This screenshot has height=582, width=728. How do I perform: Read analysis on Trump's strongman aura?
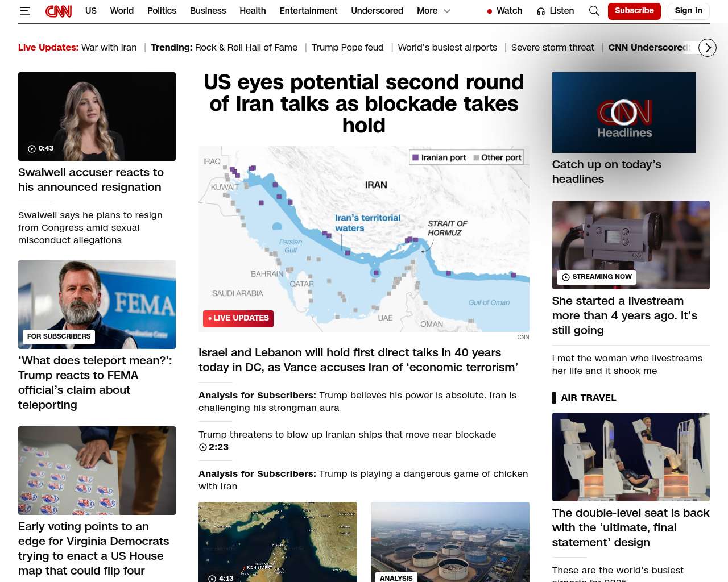coord(358,401)
